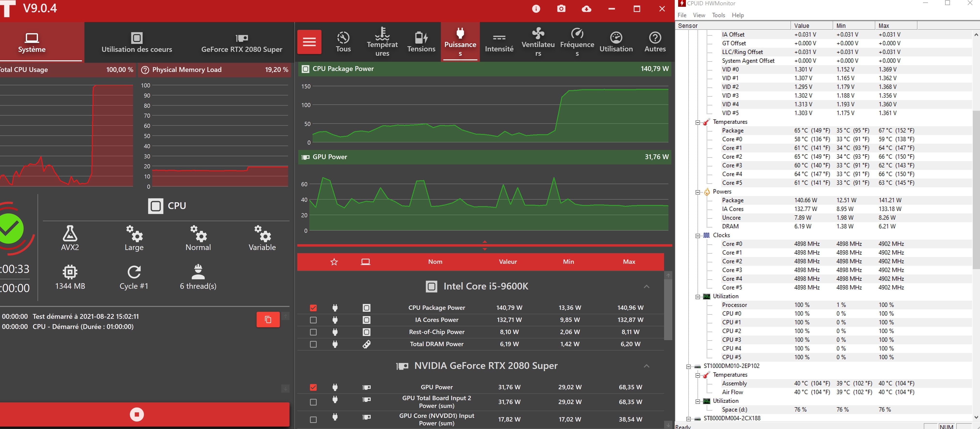Check the Rest-of-Chip Power checkbox
This screenshot has width=980, height=429.
coord(313,332)
